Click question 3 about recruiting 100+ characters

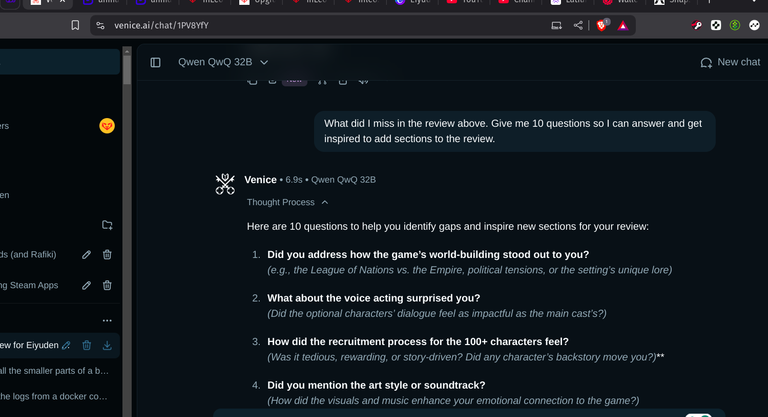click(418, 342)
